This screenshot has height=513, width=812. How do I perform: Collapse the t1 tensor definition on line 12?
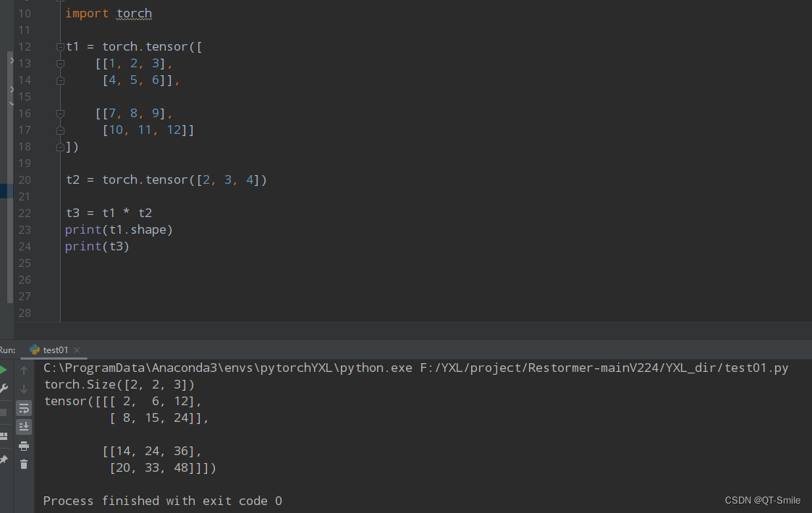click(60, 46)
